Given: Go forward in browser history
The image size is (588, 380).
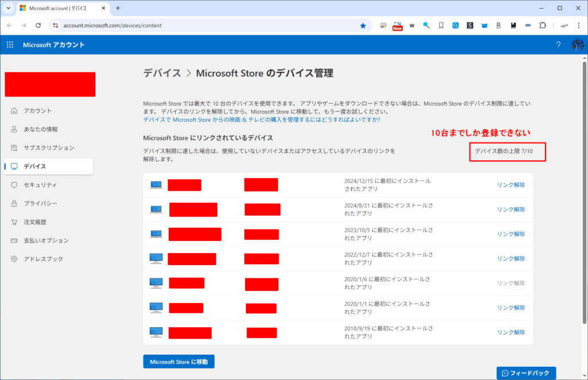Looking at the screenshot, I should pos(24,25).
